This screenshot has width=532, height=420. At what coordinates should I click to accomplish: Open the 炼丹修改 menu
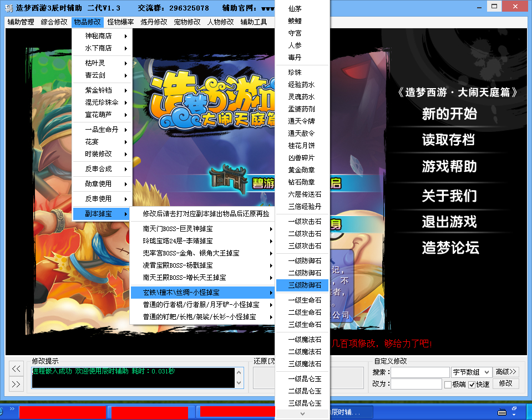tap(154, 22)
